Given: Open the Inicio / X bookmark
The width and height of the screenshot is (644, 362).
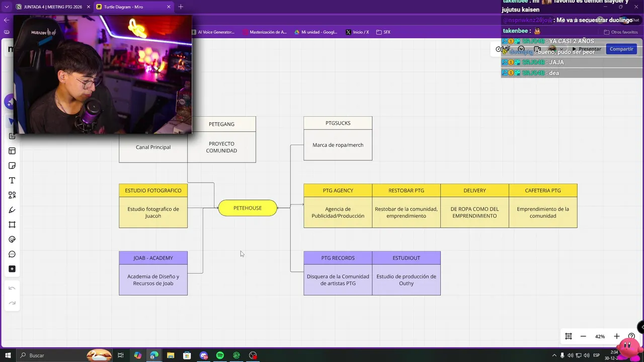Looking at the screenshot, I should coord(357,32).
